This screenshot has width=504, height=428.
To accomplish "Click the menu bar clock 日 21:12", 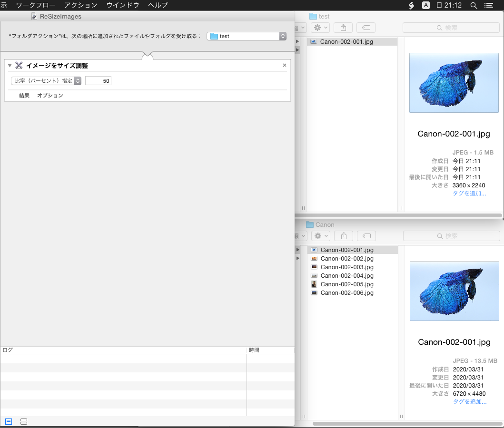I will coord(449,5).
